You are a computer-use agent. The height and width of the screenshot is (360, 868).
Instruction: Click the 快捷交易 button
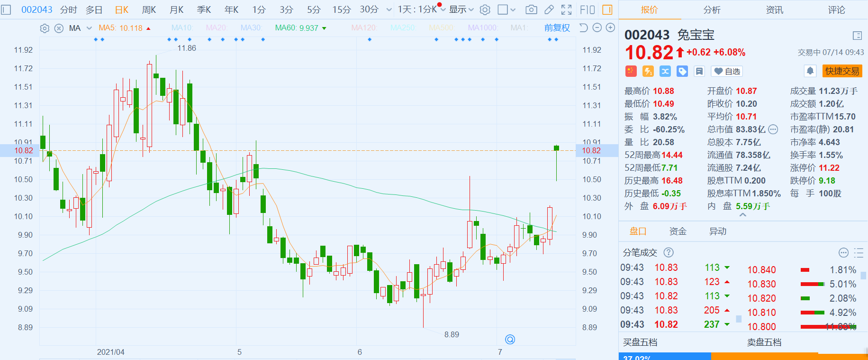tap(842, 71)
